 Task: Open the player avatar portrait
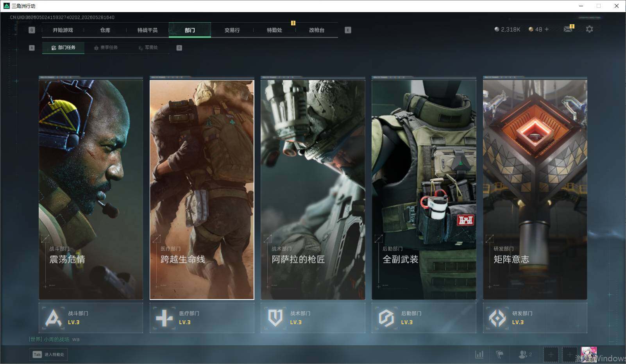(589, 355)
